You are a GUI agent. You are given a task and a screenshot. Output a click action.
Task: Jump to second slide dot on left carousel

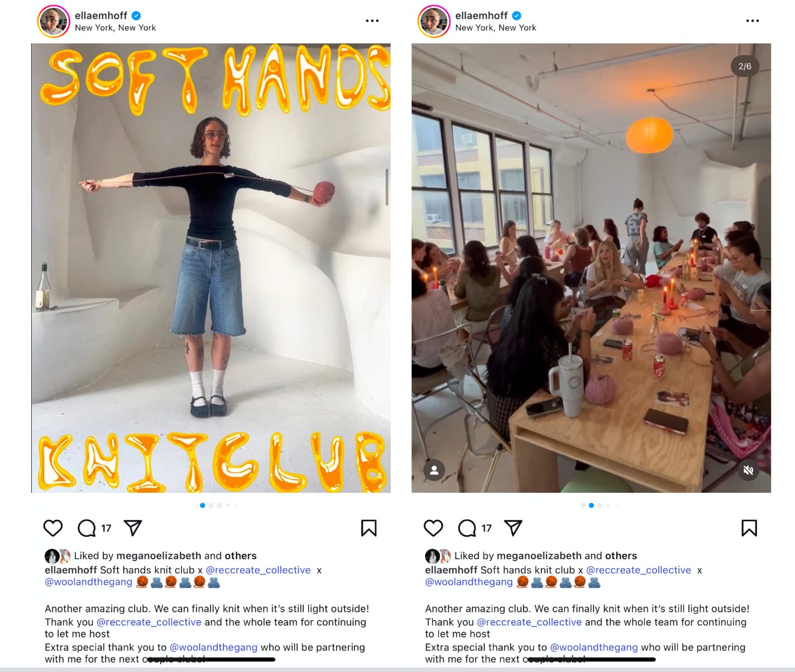click(211, 505)
